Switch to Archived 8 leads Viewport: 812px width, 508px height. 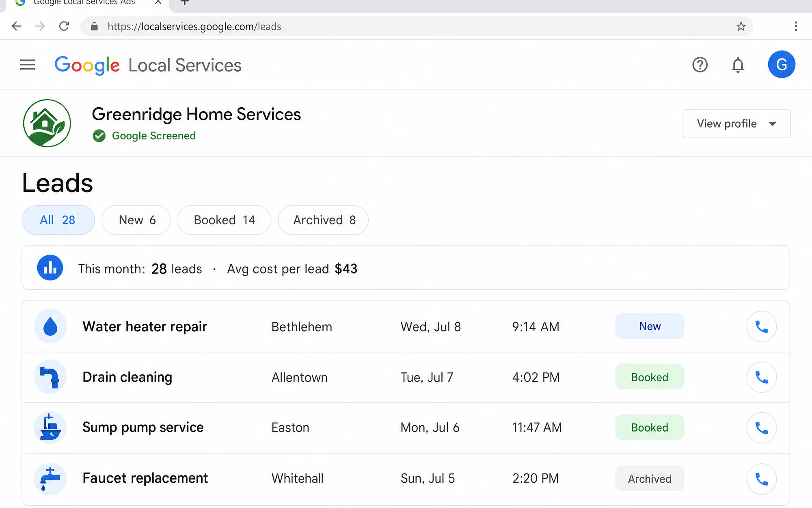coord(323,220)
